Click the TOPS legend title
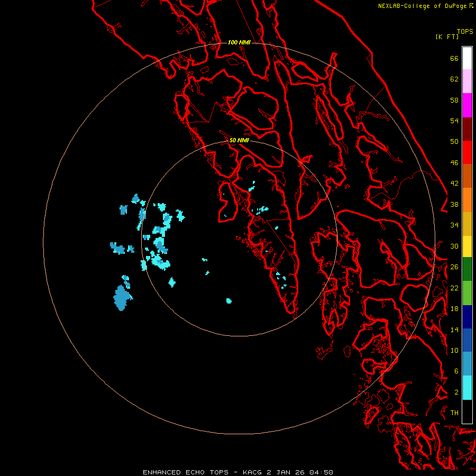476x476 pixels. coord(465,32)
